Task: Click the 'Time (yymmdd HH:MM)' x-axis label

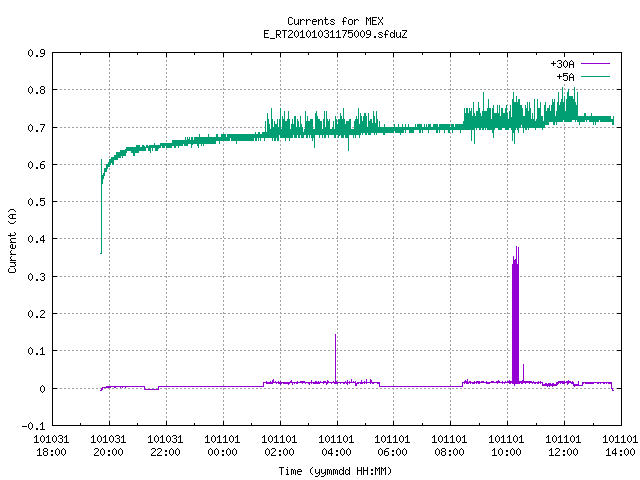Action: [335, 471]
